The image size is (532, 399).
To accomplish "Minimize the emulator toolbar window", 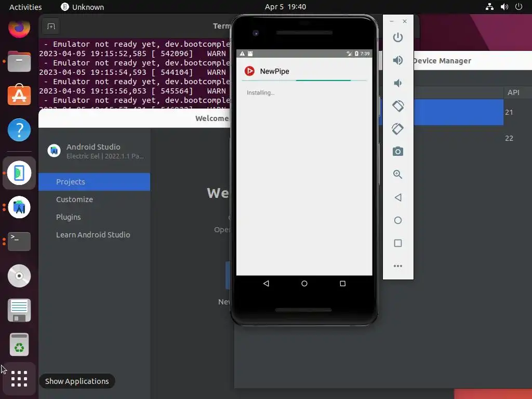I will tap(392, 21).
